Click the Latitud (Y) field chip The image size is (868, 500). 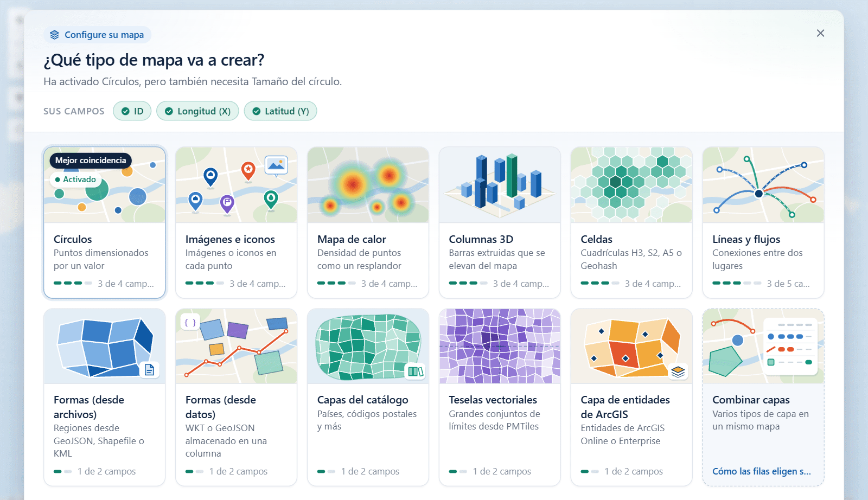click(x=280, y=111)
